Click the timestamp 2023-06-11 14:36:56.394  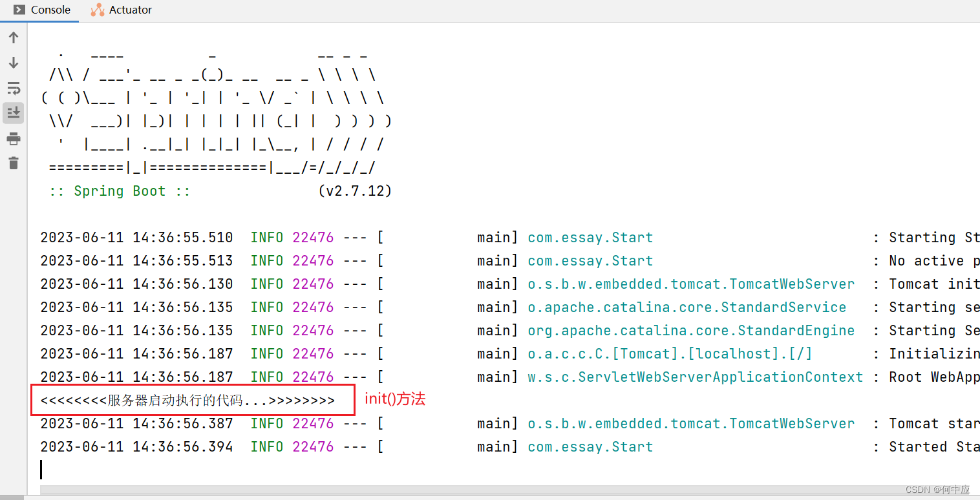click(x=136, y=447)
